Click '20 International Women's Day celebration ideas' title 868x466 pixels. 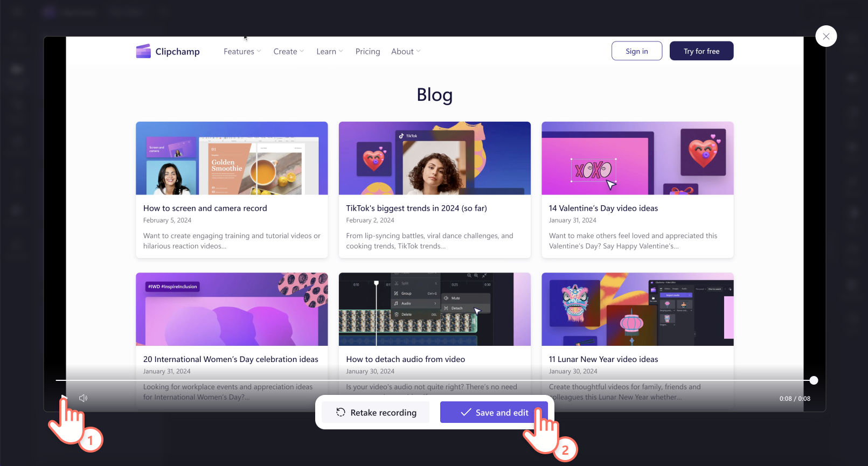point(231,359)
